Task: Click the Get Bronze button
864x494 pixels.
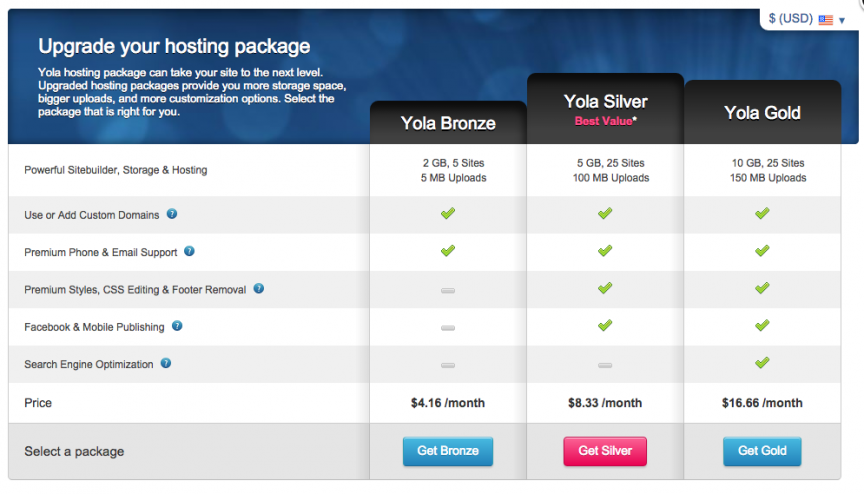Action: (x=448, y=451)
